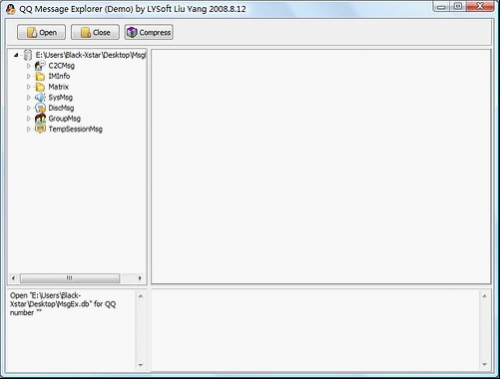Click the database icon at tree root
This screenshot has width=500, height=379.
pyautogui.click(x=28, y=55)
